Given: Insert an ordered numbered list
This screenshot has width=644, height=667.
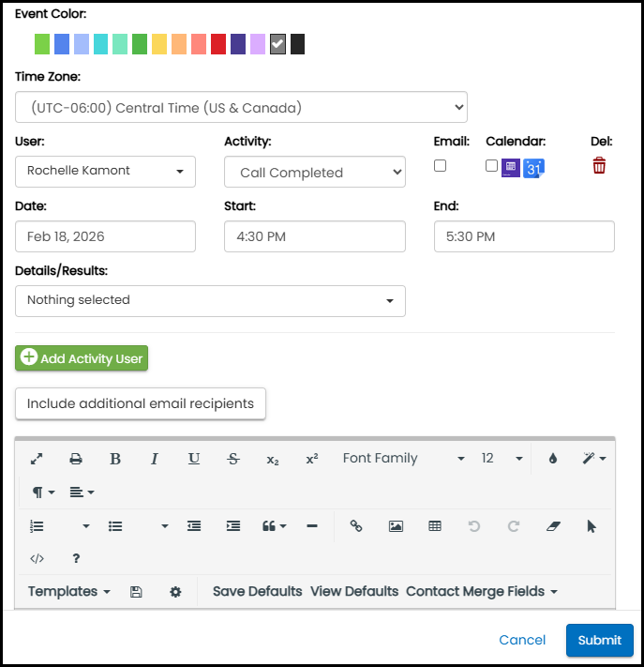Looking at the screenshot, I should tap(37, 526).
